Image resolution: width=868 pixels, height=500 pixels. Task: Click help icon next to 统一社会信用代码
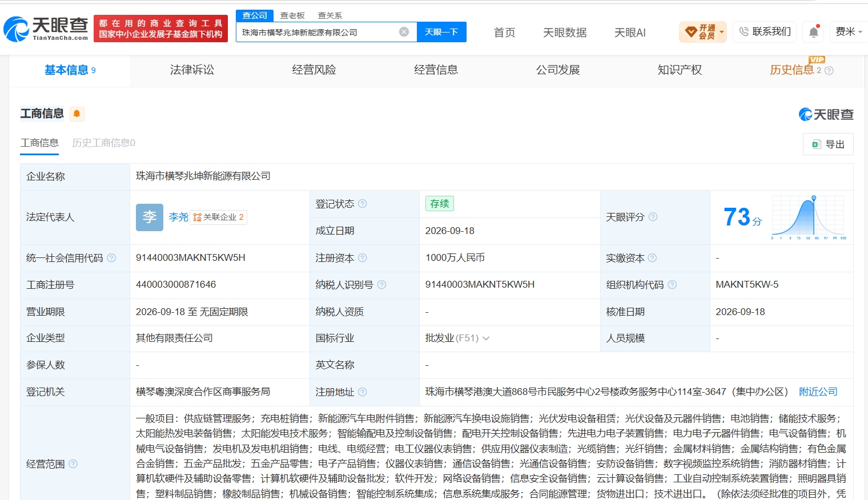pyautogui.click(x=111, y=258)
